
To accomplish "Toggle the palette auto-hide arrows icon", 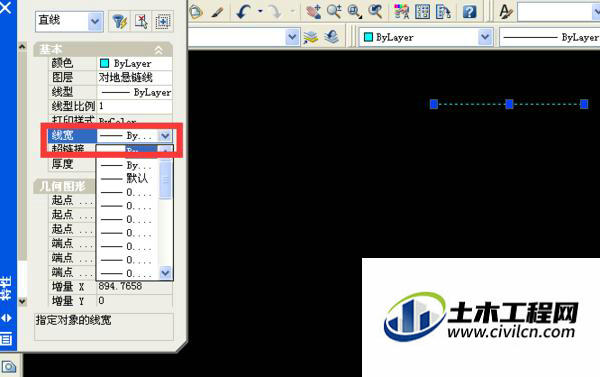I will click(7, 318).
